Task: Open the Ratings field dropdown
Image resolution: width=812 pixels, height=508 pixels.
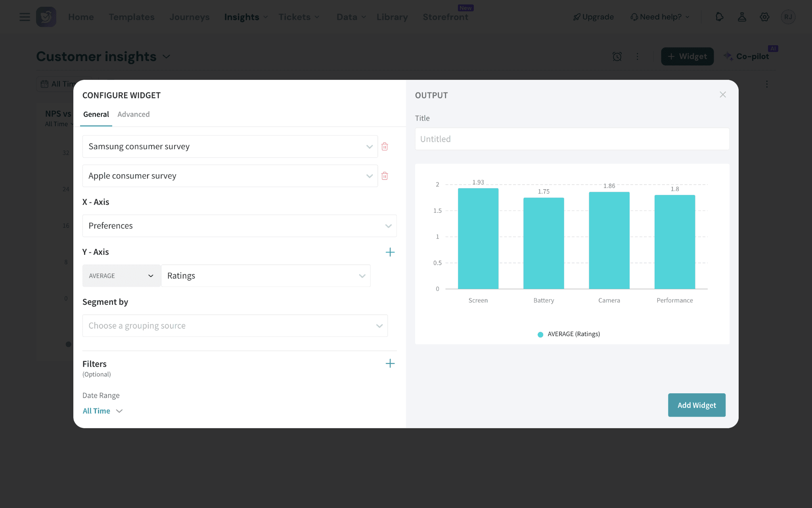Action: click(266, 276)
